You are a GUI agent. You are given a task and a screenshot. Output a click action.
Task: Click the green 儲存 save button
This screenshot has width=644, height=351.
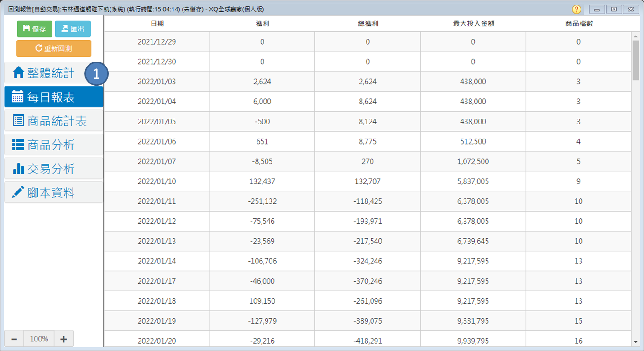35,29
